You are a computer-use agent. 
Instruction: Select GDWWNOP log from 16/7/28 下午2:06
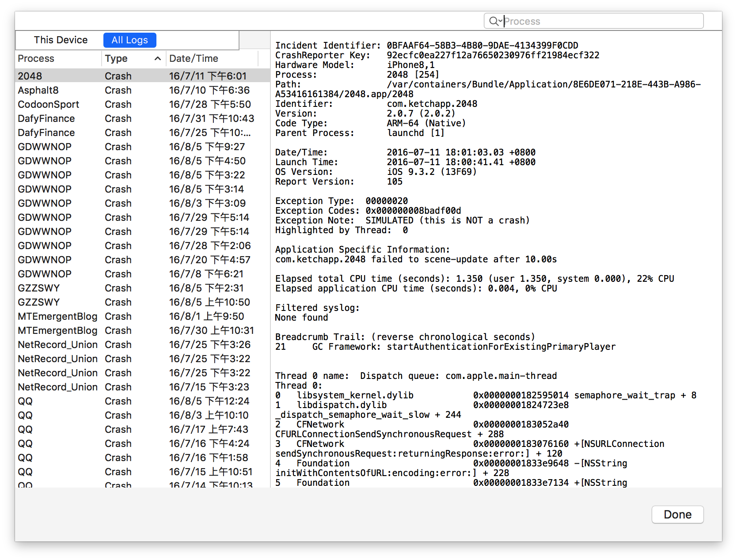pyautogui.click(x=142, y=246)
